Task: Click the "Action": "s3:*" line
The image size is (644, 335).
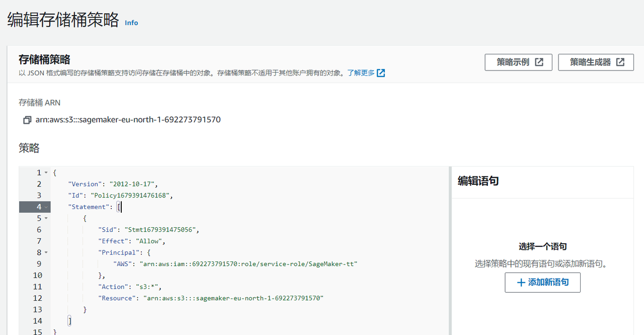Action: point(130,287)
